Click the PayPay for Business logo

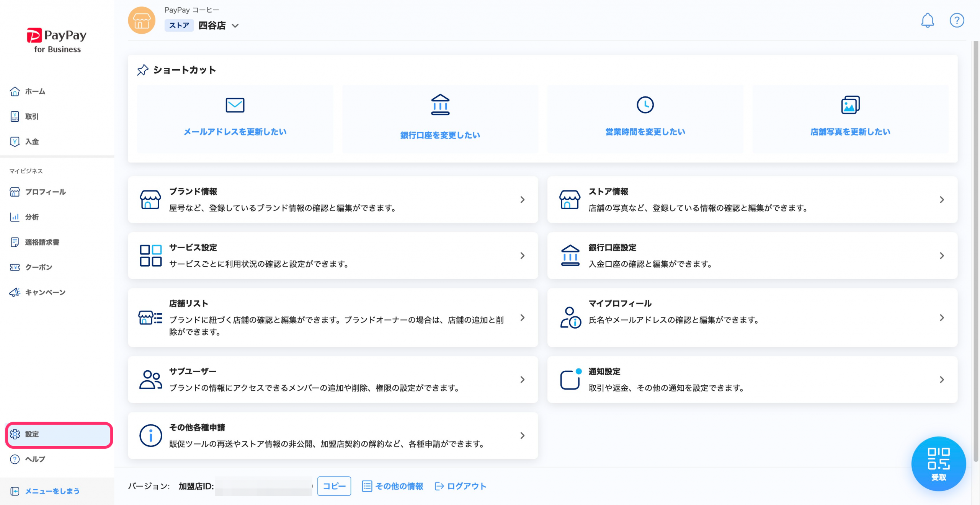[x=57, y=40]
